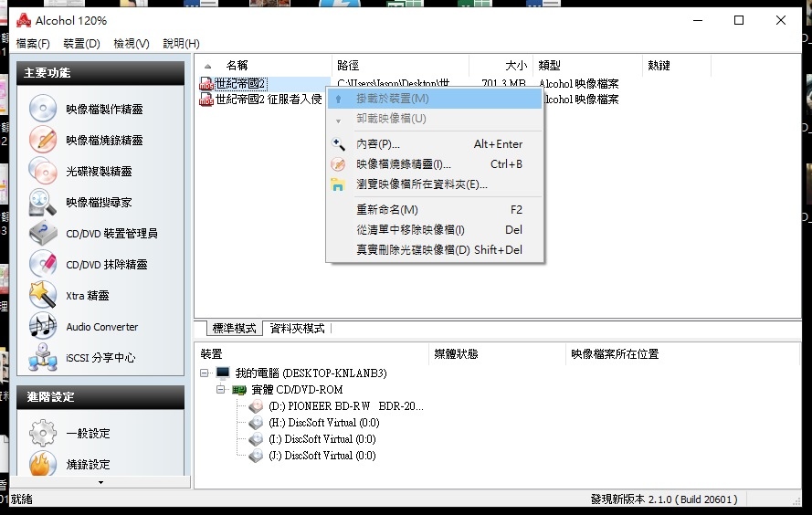Sort by 路徑 column header

tap(400, 66)
